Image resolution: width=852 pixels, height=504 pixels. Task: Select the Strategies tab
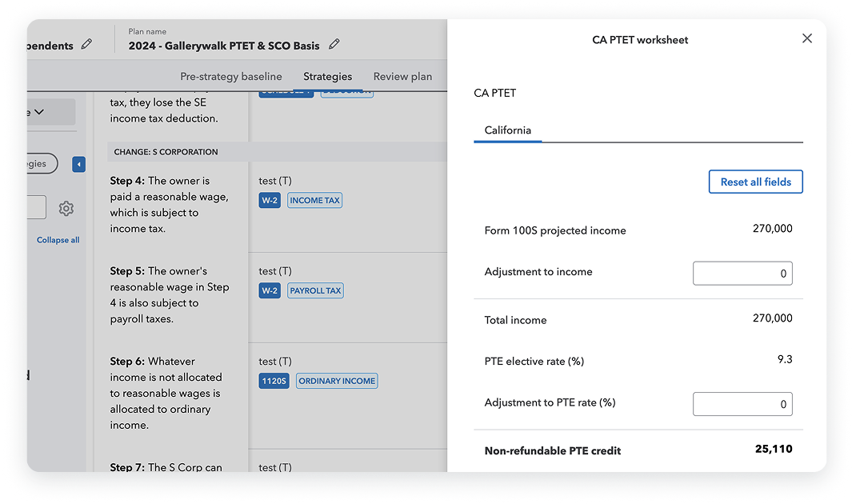pyautogui.click(x=328, y=77)
